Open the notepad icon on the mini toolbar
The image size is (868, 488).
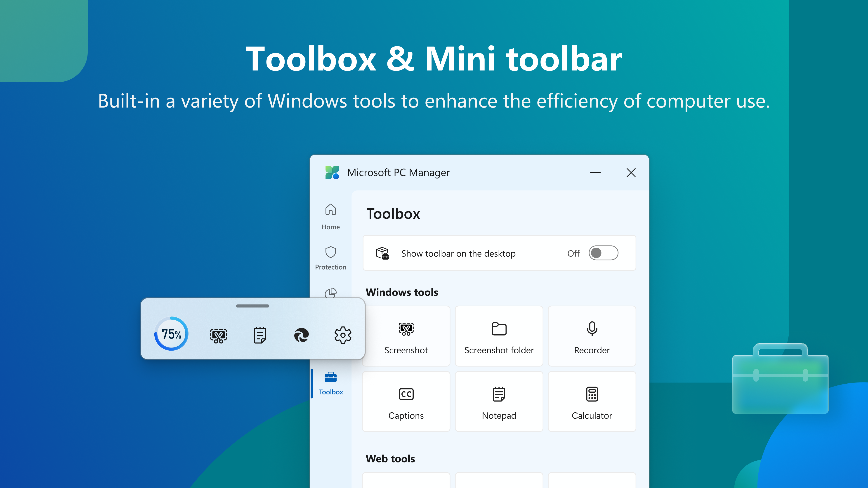coord(259,335)
